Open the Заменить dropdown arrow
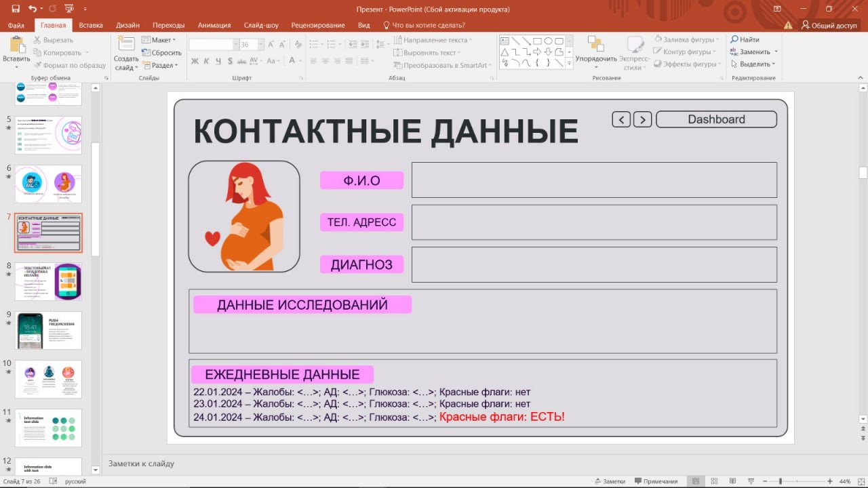Screen dimensions: 868x488 click(x=776, y=52)
